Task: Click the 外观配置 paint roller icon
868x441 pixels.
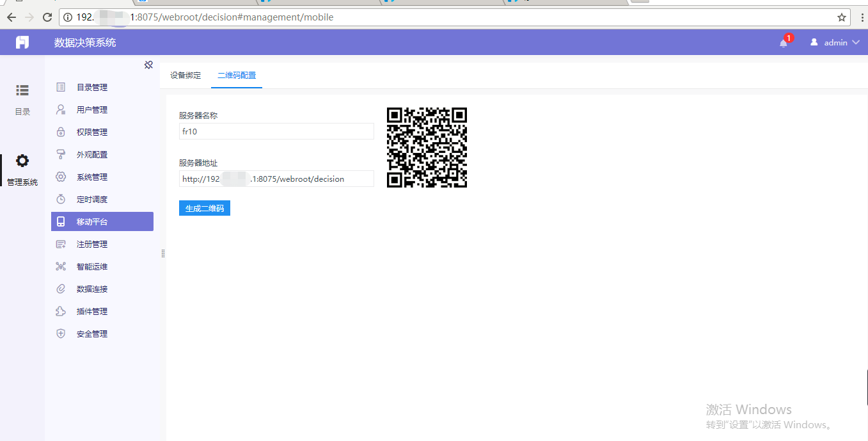Action: (61, 154)
